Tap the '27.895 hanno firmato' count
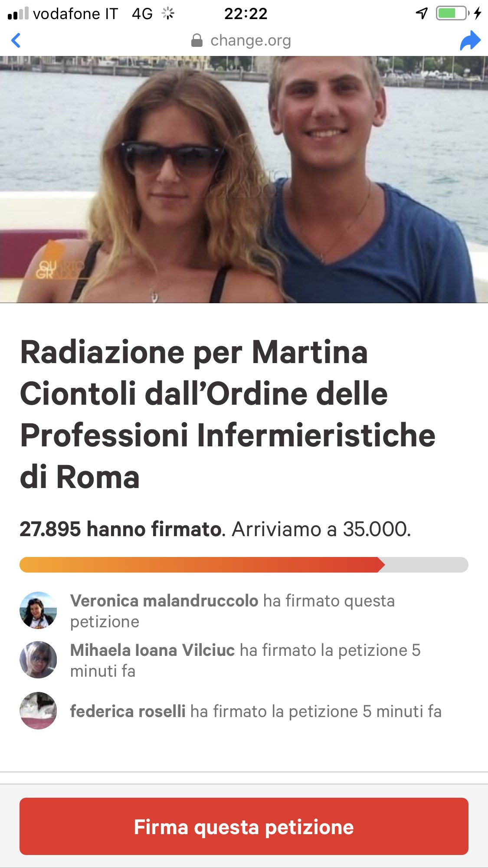Screen dimensions: 488x868 click(x=121, y=529)
